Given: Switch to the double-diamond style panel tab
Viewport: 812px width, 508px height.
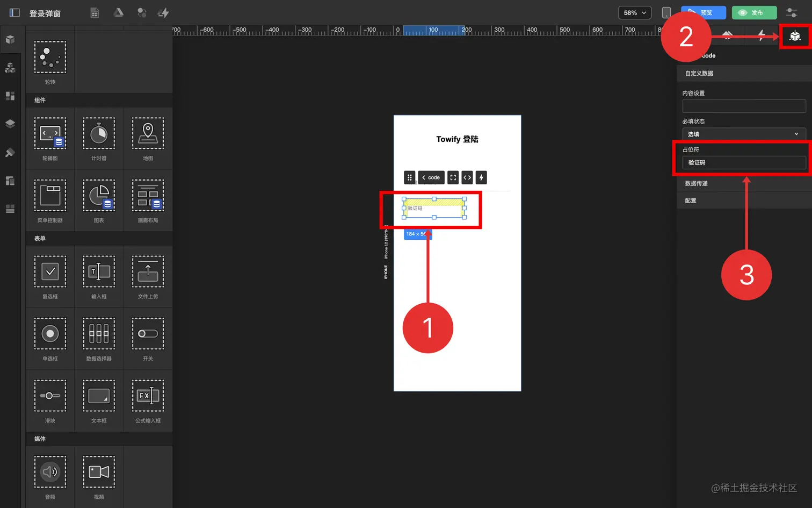Looking at the screenshot, I should point(728,35).
